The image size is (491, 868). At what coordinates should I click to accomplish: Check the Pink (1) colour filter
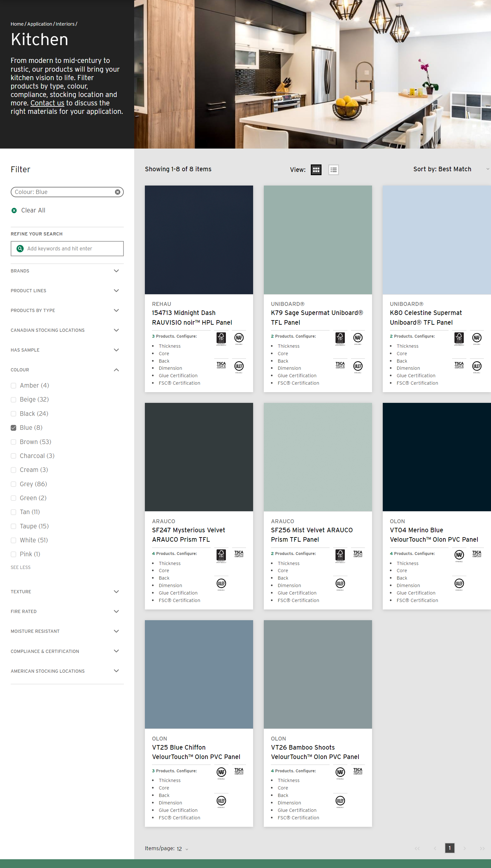tap(14, 554)
